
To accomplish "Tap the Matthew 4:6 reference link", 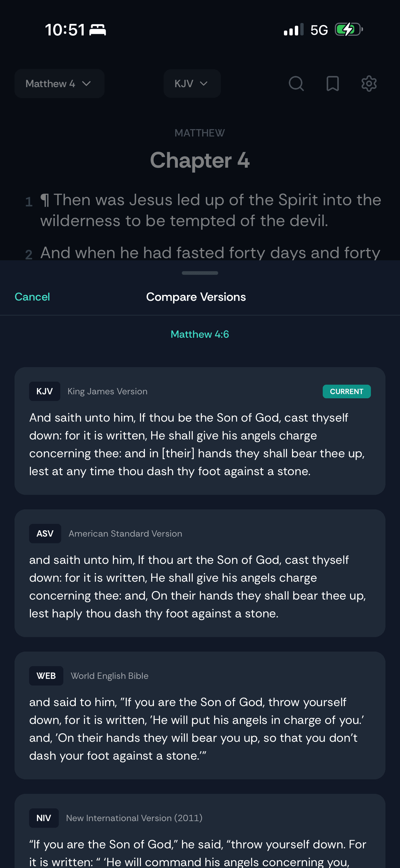I will 200,334.
